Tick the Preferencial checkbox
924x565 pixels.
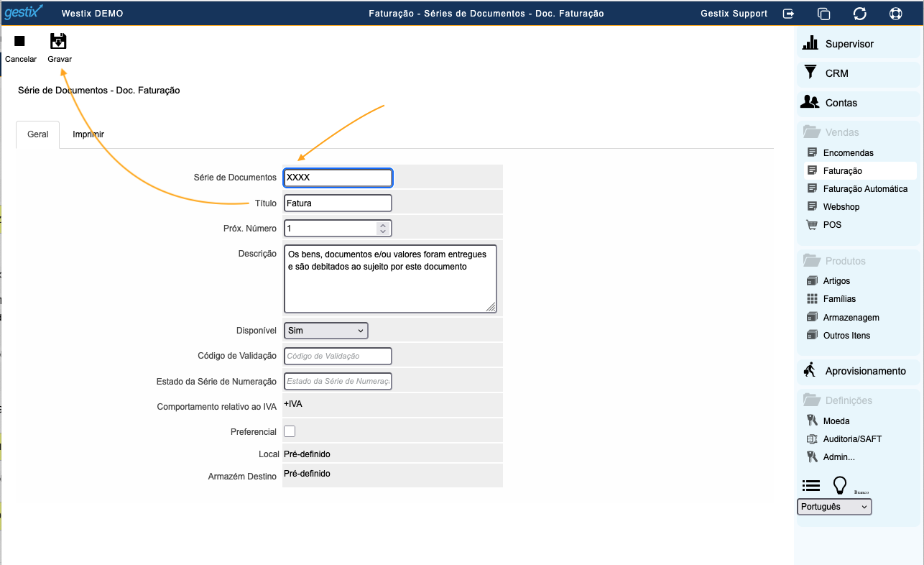coord(290,431)
